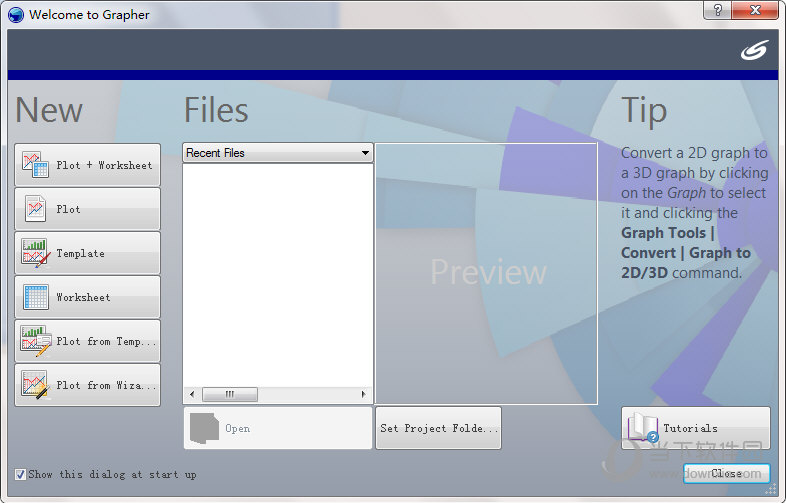Screen dimensions: 786x503
Task: Create a new Plot + Worksheet
Action: click(88, 165)
